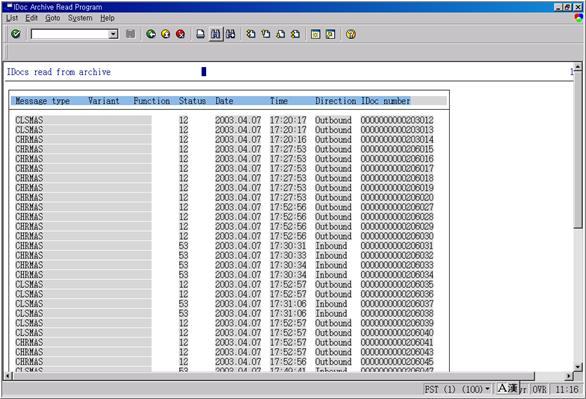Click Outbound in row of IDoc 0000000000206043
The image size is (586, 399).
pyautogui.click(x=333, y=352)
